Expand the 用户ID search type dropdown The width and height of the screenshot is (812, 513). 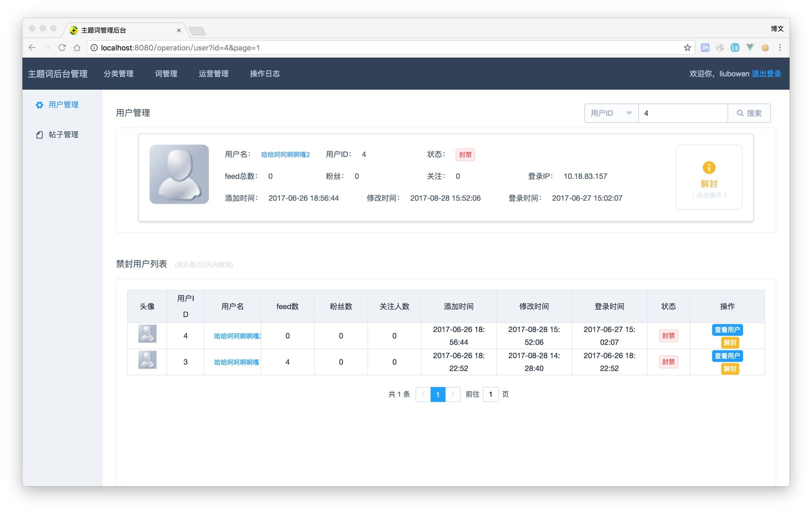point(611,113)
